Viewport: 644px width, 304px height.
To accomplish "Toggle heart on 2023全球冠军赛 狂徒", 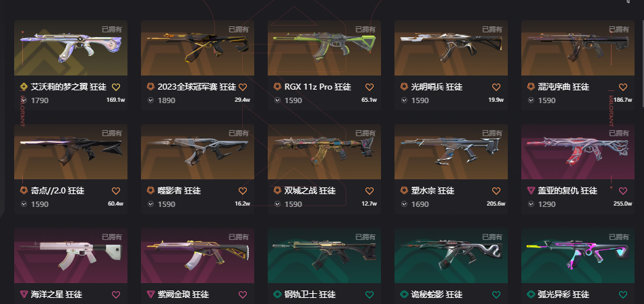I will coord(243,87).
